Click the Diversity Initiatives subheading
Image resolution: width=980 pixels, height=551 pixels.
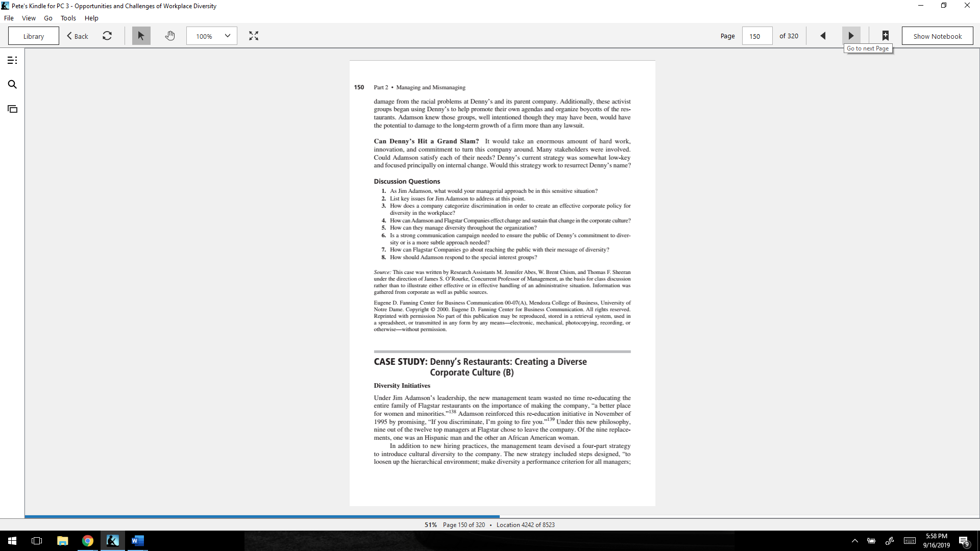pos(402,386)
